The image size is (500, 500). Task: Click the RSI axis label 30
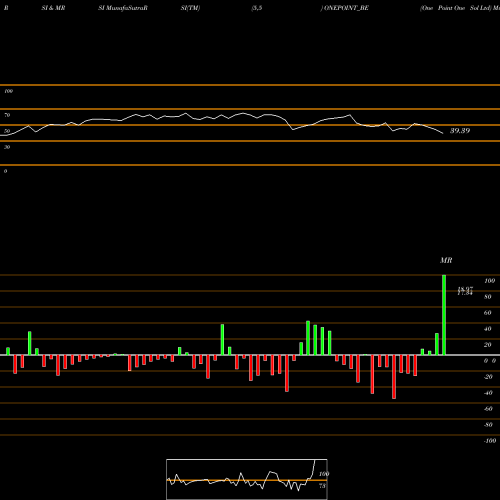(x=7, y=147)
